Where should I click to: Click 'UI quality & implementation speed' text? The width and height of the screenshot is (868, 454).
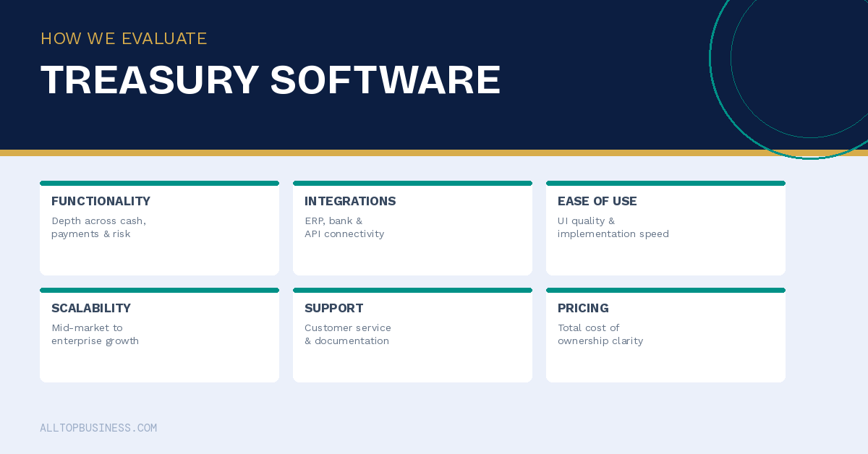[613, 228]
